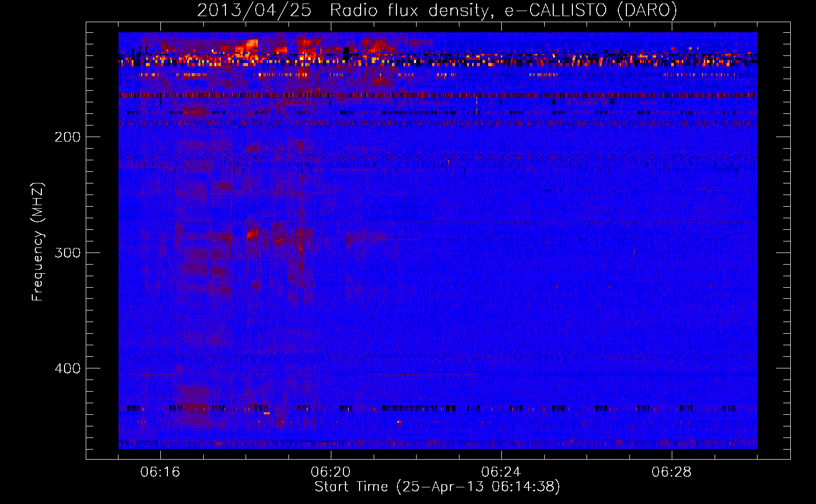The image size is (816, 504).
Task: Click the 400 frequency tick label
Action: click(68, 368)
